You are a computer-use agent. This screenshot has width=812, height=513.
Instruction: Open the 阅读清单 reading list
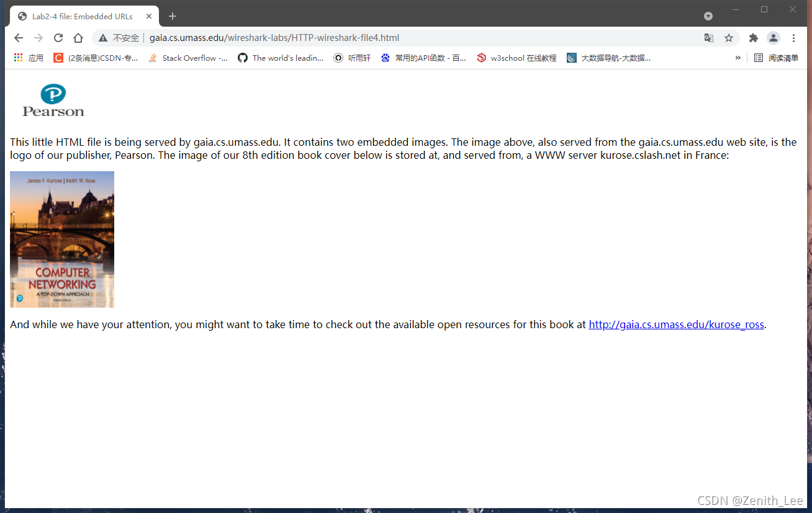point(776,58)
